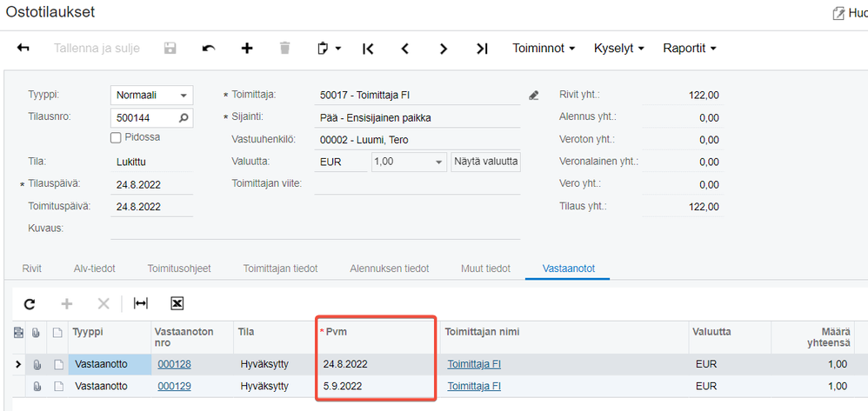The image size is (868, 411).
Task: Go to the last record
Action: (x=482, y=49)
